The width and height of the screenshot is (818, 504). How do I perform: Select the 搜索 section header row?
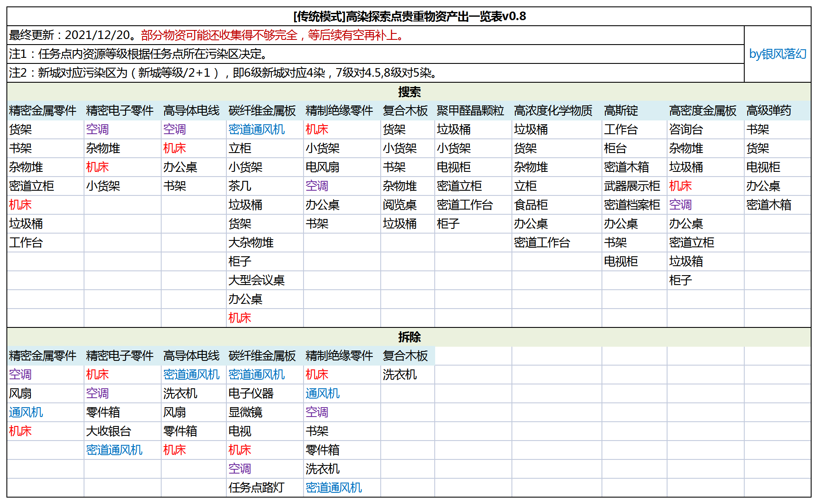(x=409, y=92)
